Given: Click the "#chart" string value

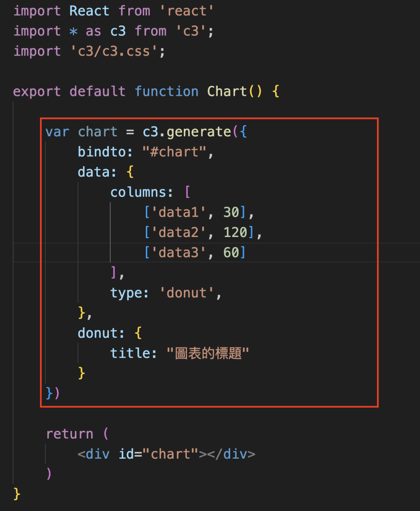Looking at the screenshot, I should (178, 152).
